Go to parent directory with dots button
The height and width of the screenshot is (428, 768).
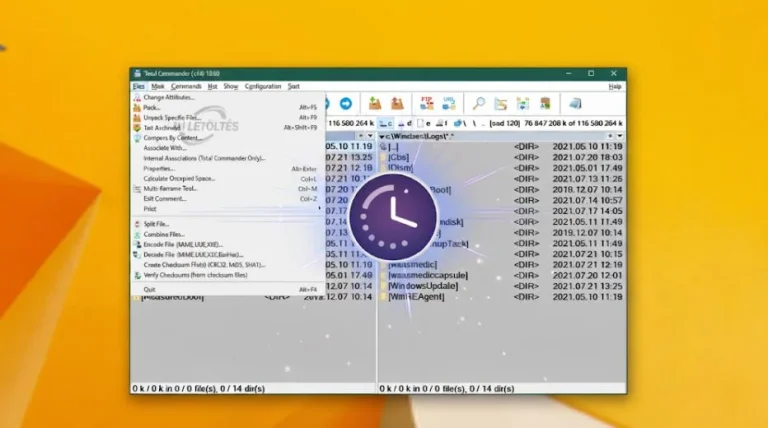pyautogui.click(x=483, y=123)
